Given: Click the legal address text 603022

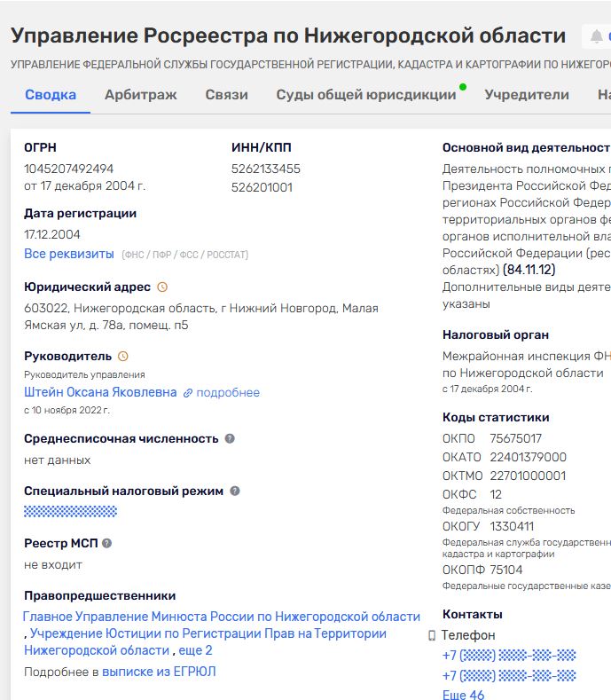Looking at the screenshot, I should (x=201, y=317).
